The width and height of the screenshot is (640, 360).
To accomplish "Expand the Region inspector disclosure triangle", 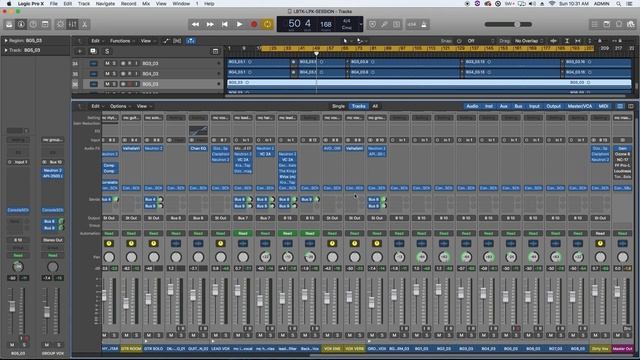I will [6, 41].
